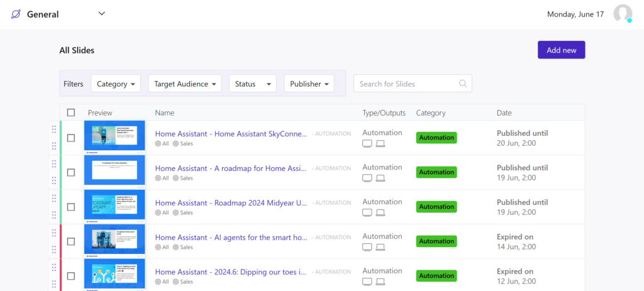Click the 'Published until 20 Jun, 2:00' date
Viewport: 644px width, 291px height.
tap(522, 138)
